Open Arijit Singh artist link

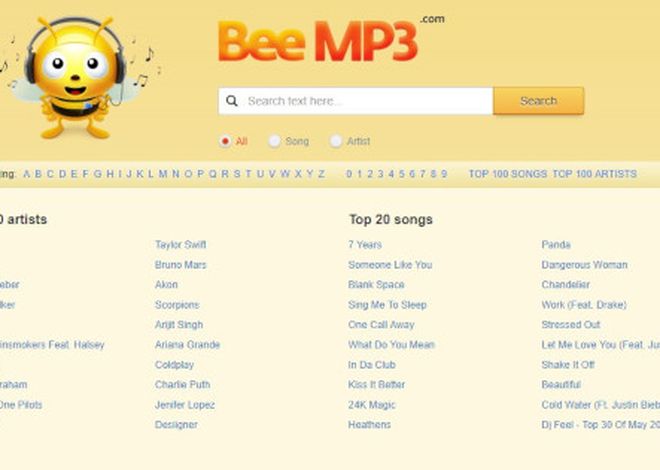[179, 325]
